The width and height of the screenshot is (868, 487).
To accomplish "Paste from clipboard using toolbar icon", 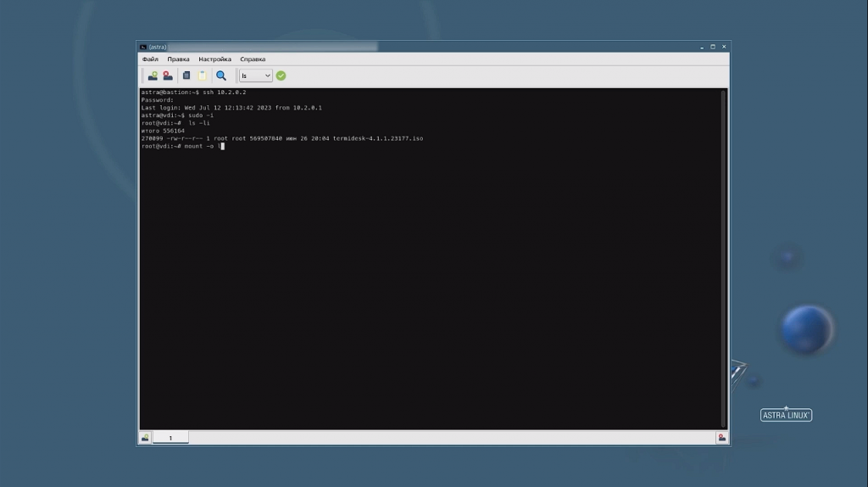I will tap(202, 76).
